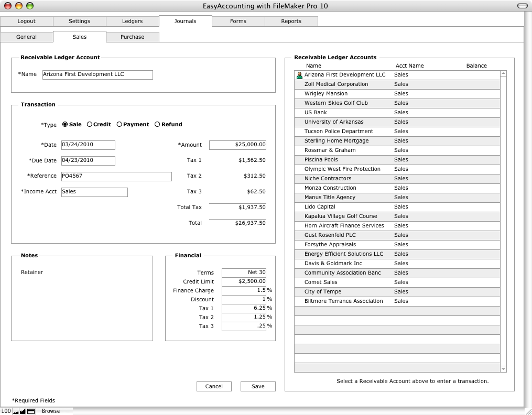Select Horn Aircraft Finance Services account
The height and width of the screenshot is (415, 532).
[x=397, y=226]
